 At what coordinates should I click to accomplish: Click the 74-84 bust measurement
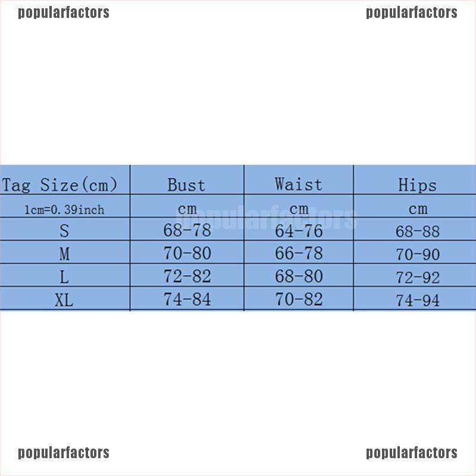coord(187,299)
